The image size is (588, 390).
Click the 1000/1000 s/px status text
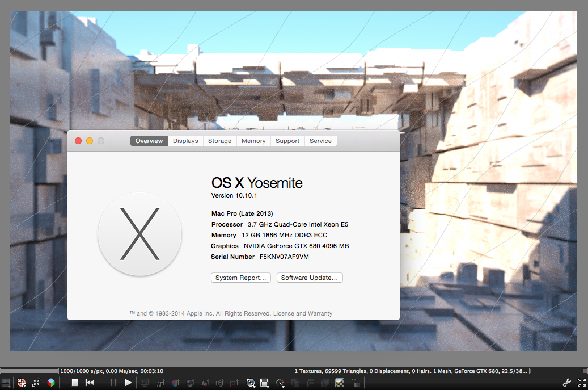coord(82,371)
